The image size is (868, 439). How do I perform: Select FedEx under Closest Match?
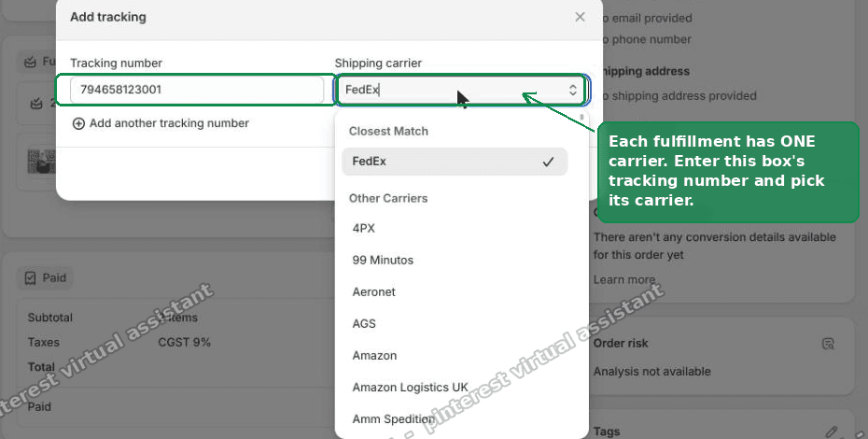click(455, 162)
